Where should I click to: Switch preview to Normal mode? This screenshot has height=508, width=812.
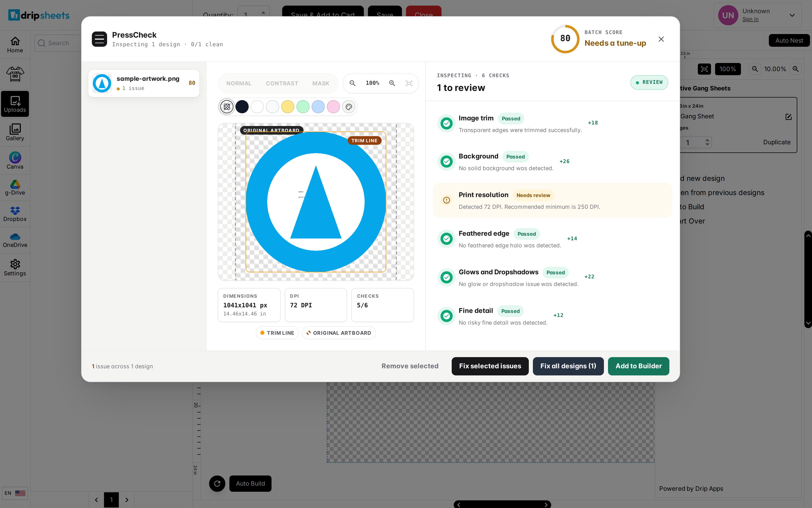click(x=239, y=83)
